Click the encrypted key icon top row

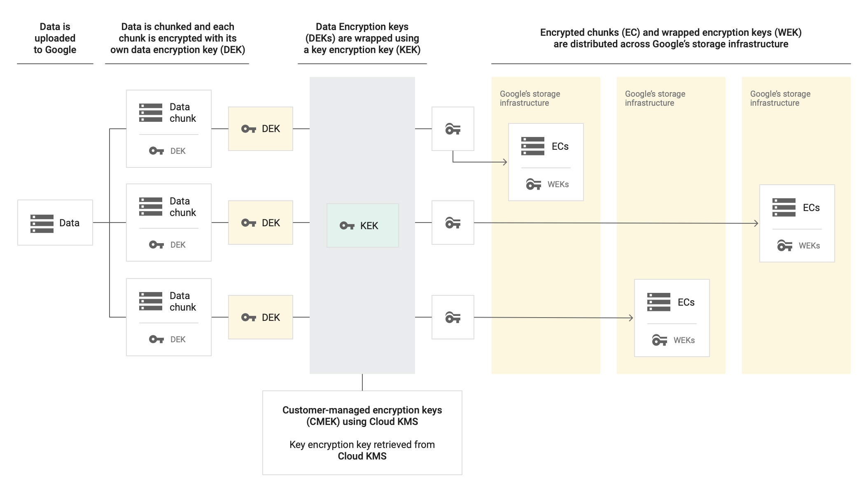tap(452, 128)
